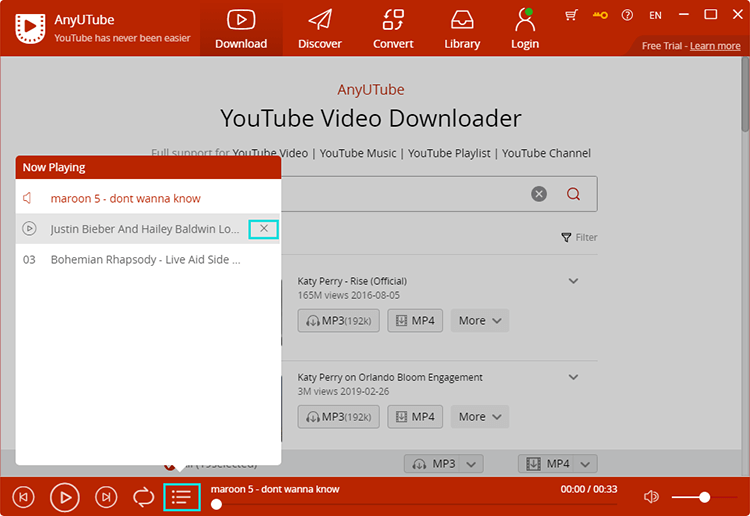Select Bohemian Rhapsody - Live Aid Side track
The width and height of the screenshot is (750, 516).
(x=148, y=260)
